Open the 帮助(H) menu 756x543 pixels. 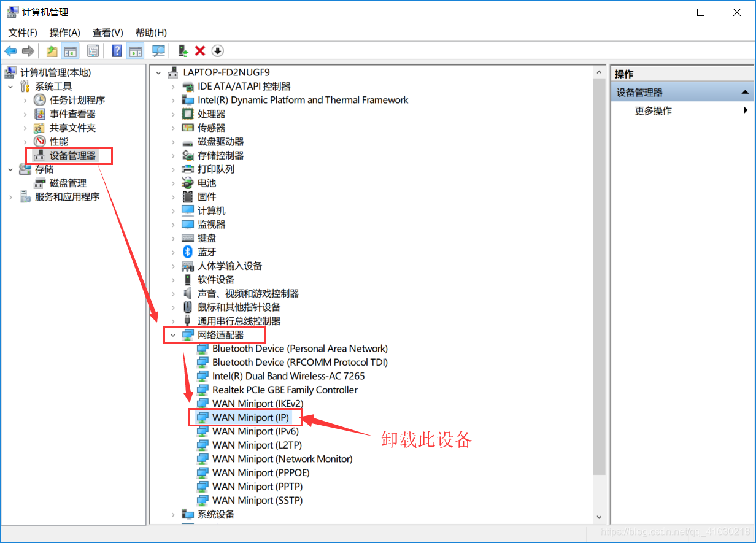pyautogui.click(x=151, y=33)
